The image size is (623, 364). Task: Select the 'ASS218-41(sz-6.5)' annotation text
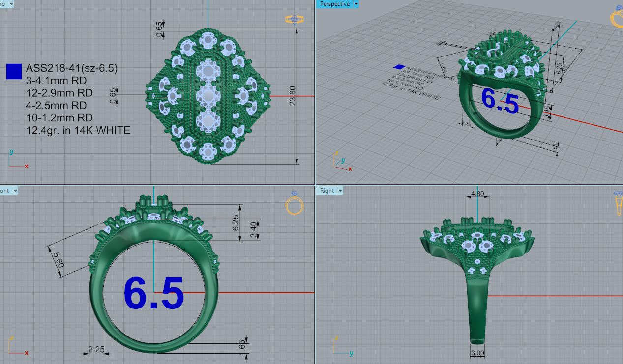click(x=72, y=68)
